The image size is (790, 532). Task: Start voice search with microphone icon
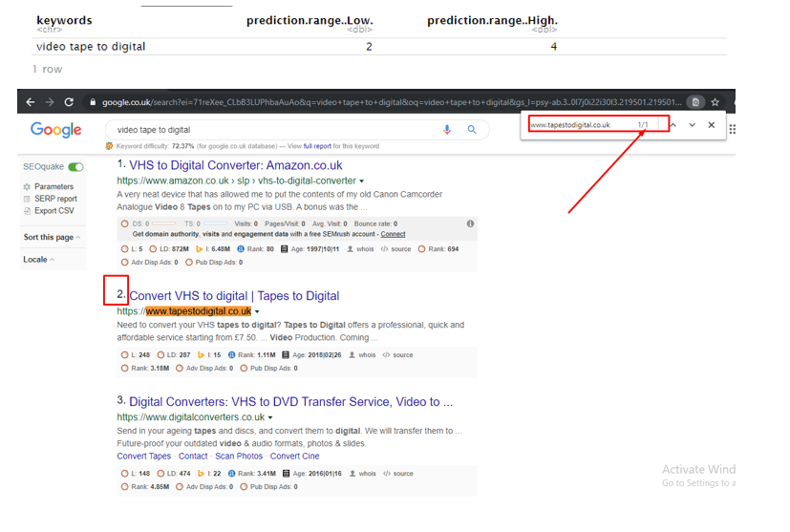pyautogui.click(x=447, y=130)
